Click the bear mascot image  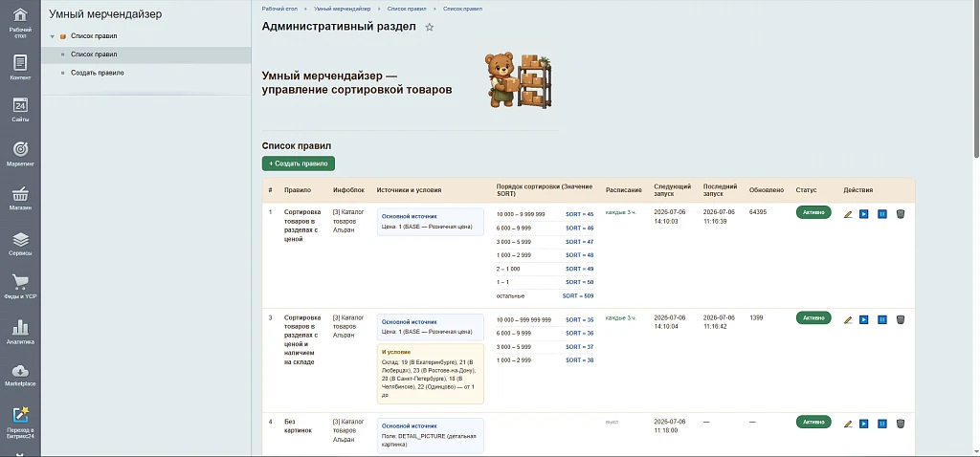click(x=518, y=80)
